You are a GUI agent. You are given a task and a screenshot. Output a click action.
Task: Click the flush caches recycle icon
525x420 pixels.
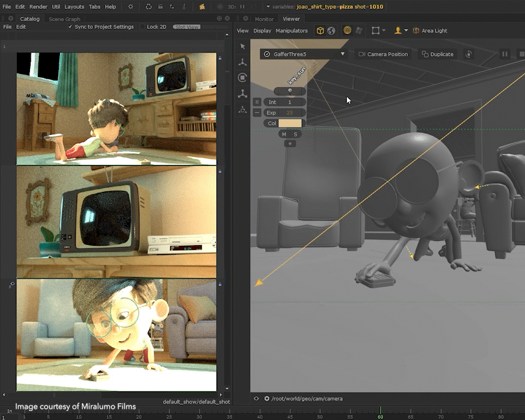tap(149, 7)
